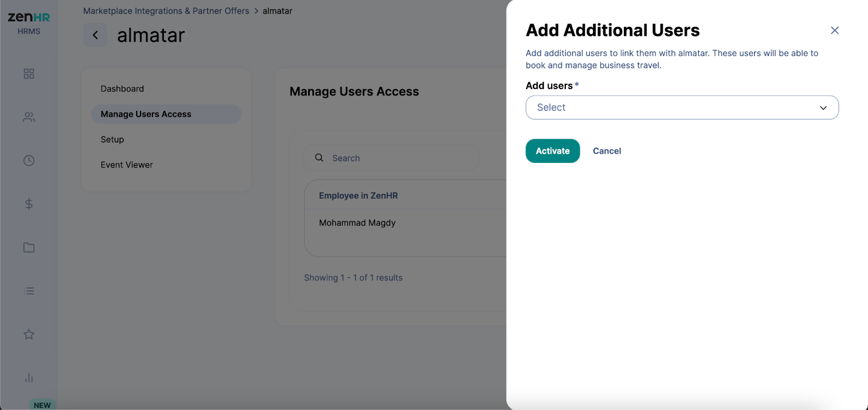Open the star icon in sidebar
868x410 pixels.
29,335
